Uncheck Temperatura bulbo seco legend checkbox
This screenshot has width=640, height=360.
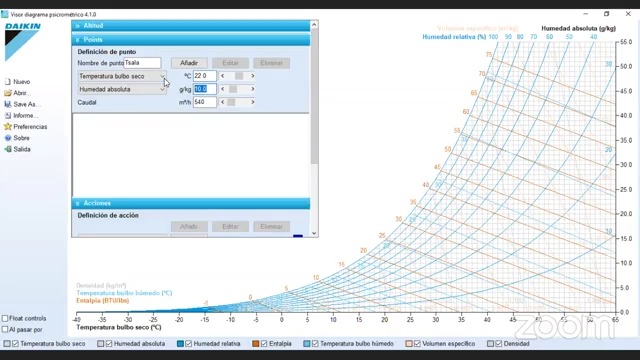(15, 344)
